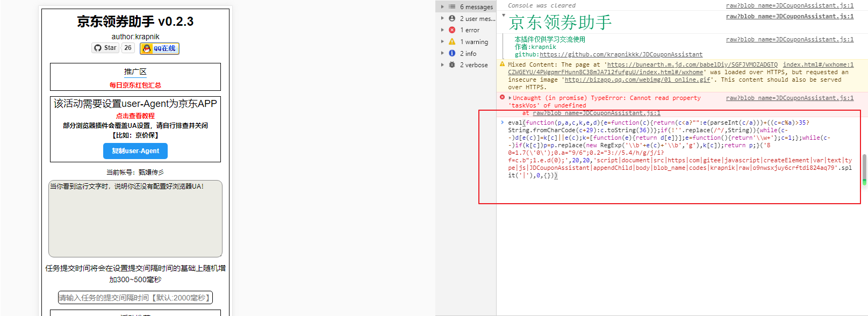Viewport: 868px width, 316px height.
Task: Open 每日京东红包汇总 link
Action: pyautogui.click(x=135, y=85)
